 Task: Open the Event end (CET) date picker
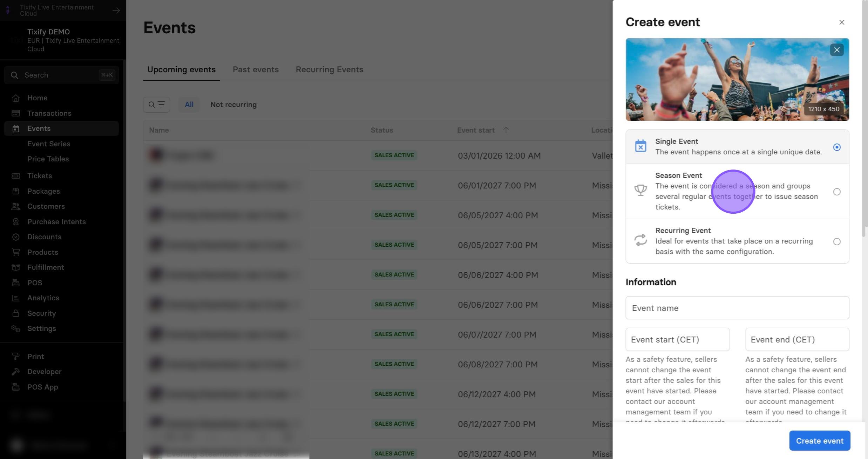point(797,339)
